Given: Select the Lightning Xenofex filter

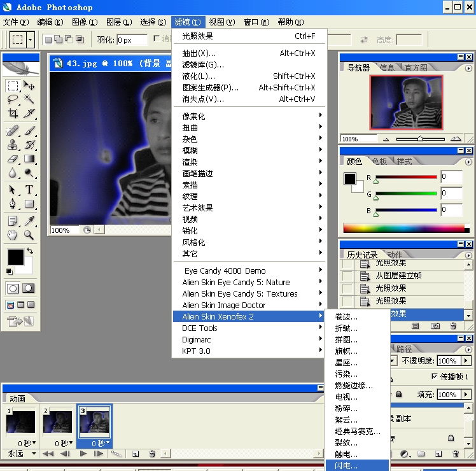Looking at the screenshot, I should [357, 465].
